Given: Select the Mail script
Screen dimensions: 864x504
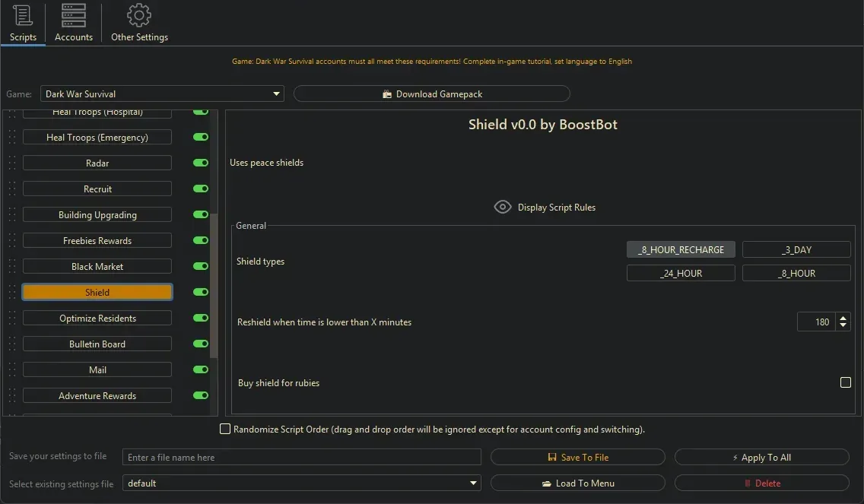Looking at the screenshot, I should point(97,370).
